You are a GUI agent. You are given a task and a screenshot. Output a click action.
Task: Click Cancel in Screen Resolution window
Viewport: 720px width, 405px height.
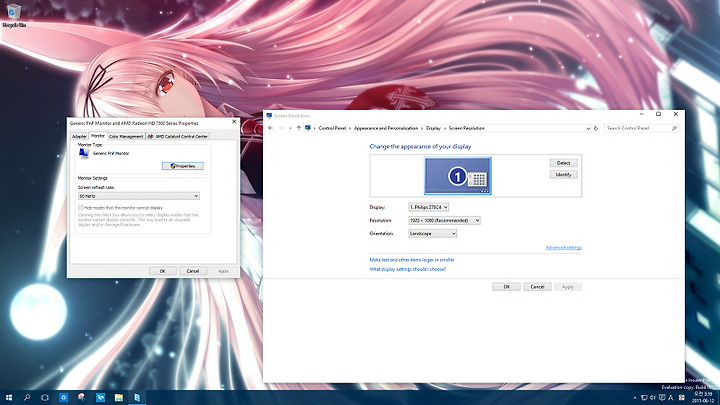pyautogui.click(x=537, y=287)
